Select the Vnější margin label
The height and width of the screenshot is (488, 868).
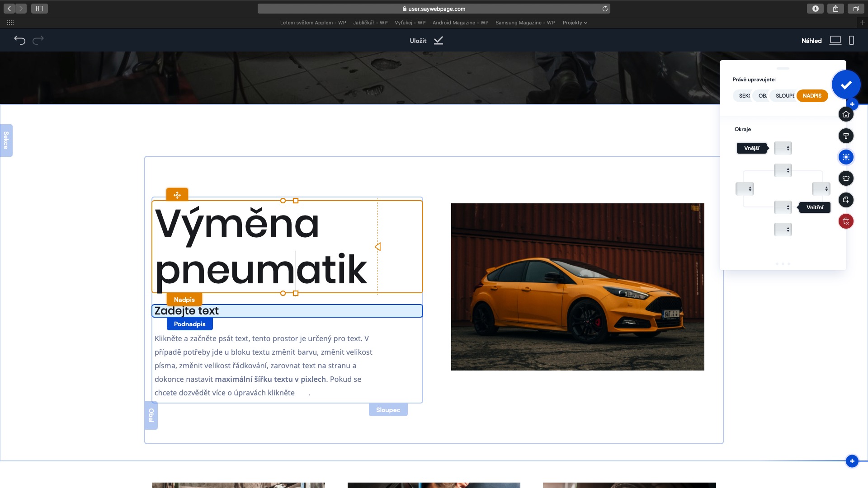coord(752,148)
